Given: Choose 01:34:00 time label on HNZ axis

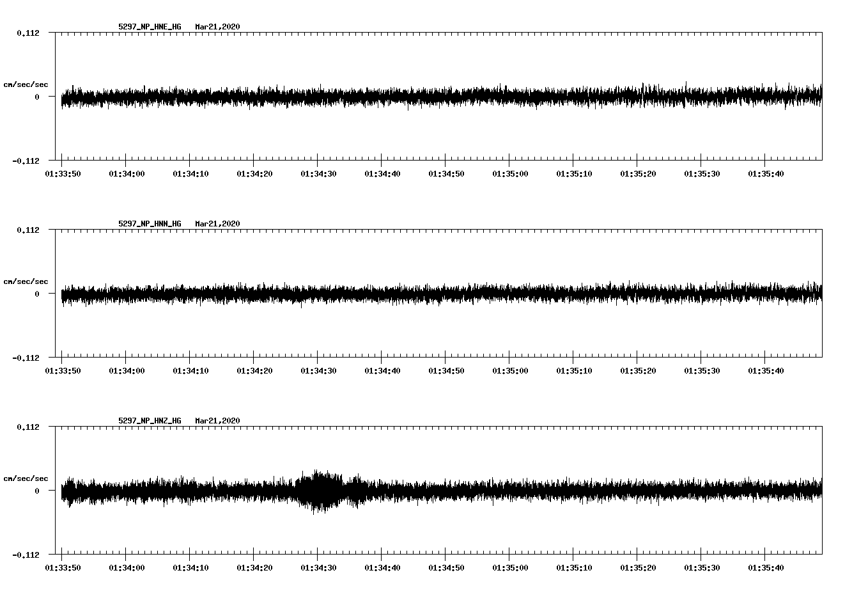Looking at the screenshot, I should coord(127,568).
